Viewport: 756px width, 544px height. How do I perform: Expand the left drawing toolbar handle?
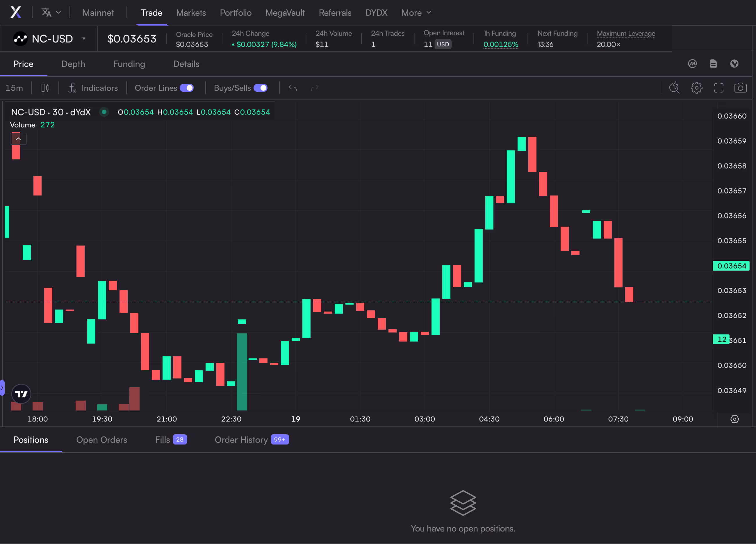tap(2, 387)
